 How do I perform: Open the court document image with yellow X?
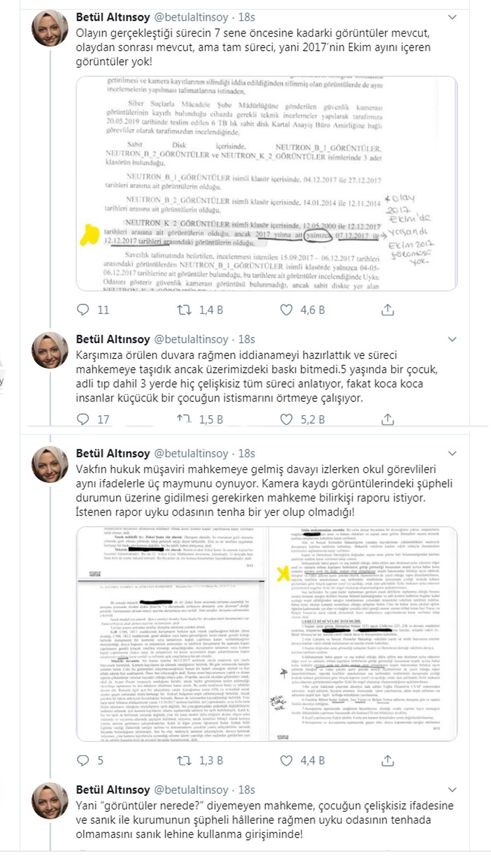tap(266, 633)
